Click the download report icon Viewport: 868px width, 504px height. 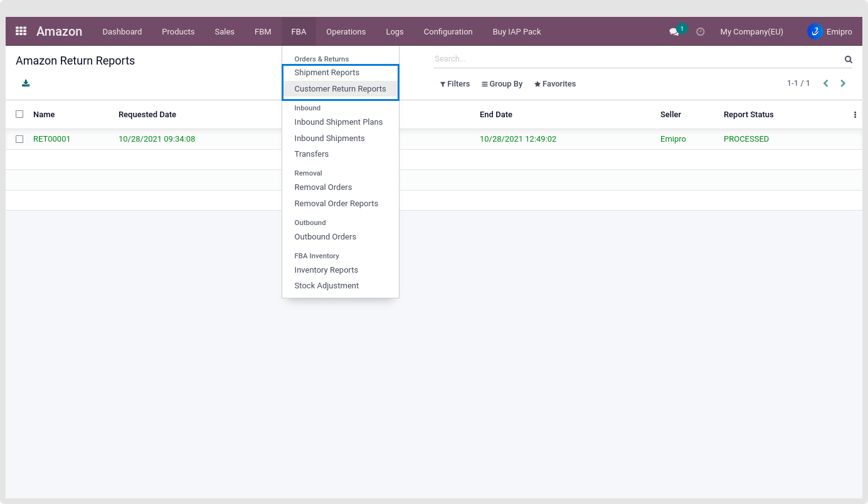[x=26, y=83]
